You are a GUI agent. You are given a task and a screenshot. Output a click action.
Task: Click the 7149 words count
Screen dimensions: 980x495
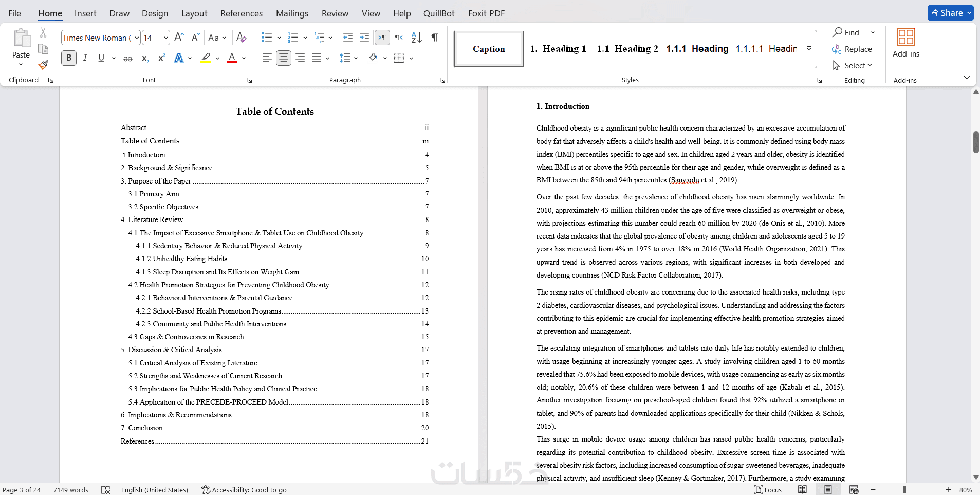[x=71, y=490]
